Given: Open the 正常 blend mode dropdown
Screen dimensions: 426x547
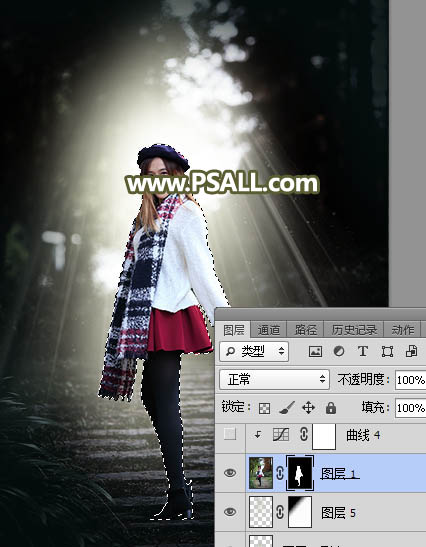Looking at the screenshot, I should [x=275, y=380].
